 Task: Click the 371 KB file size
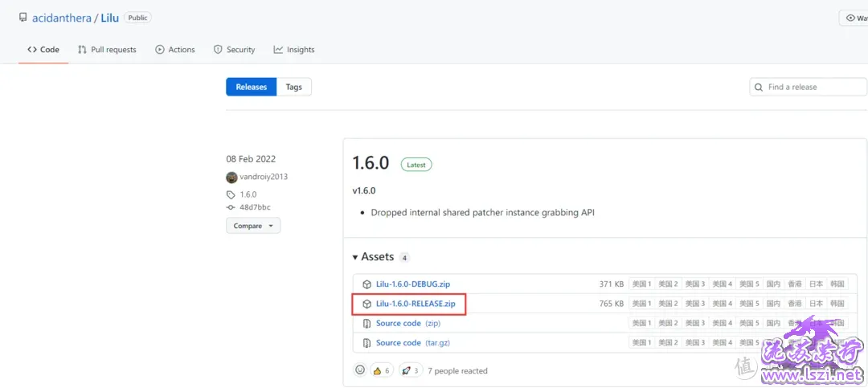611,284
